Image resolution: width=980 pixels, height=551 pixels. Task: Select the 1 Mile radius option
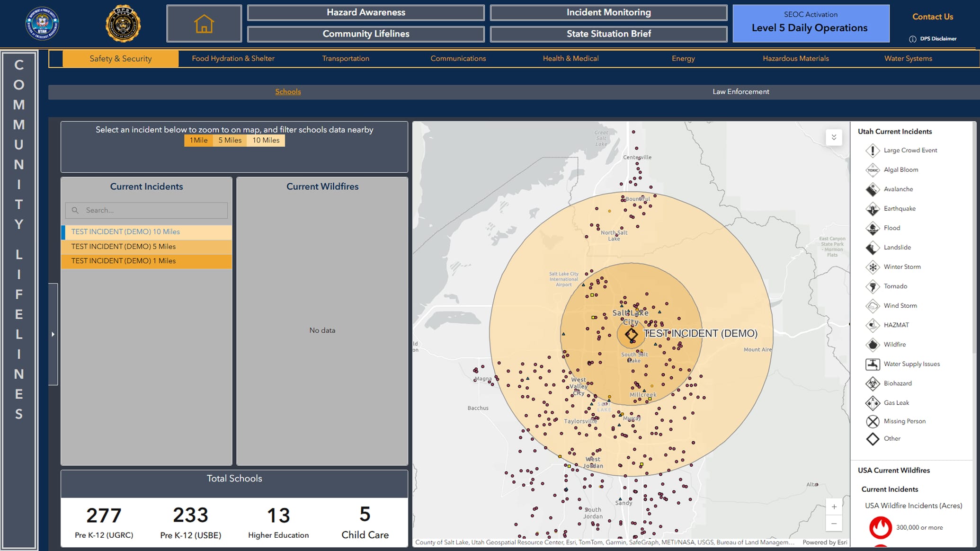click(198, 140)
